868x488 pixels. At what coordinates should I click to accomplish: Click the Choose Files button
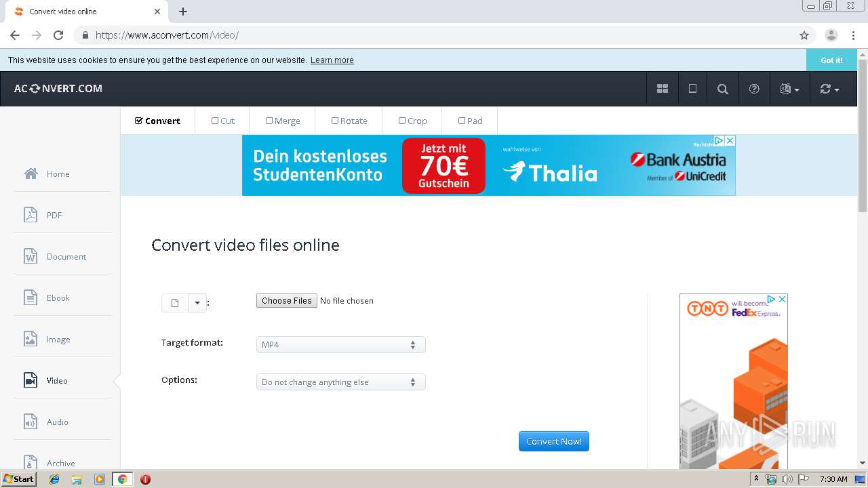pos(287,300)
